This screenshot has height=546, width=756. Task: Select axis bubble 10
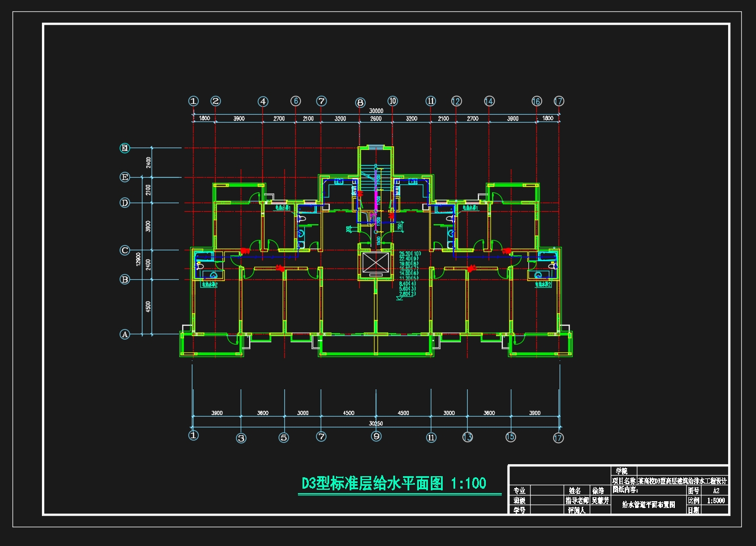(x=393, y=101)
